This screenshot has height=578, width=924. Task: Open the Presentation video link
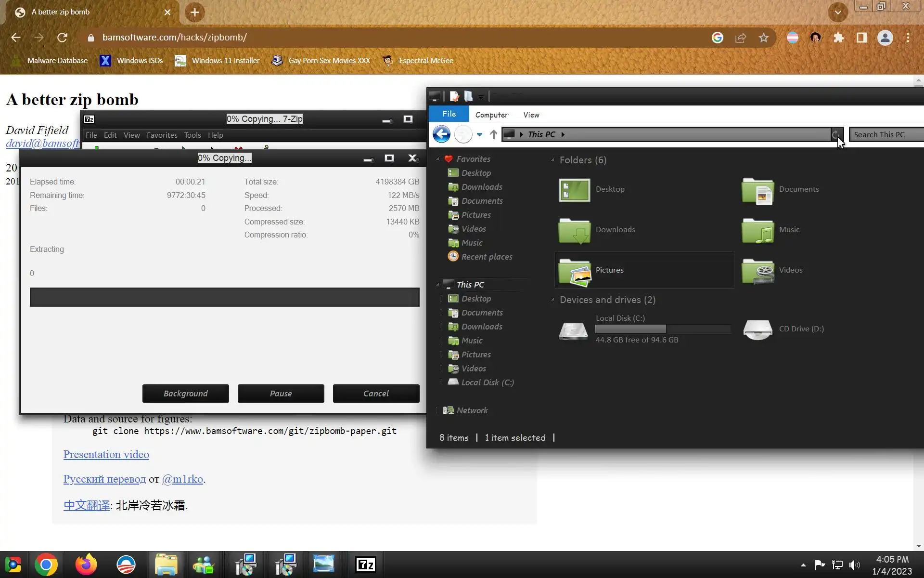click(x=106, y=454)
